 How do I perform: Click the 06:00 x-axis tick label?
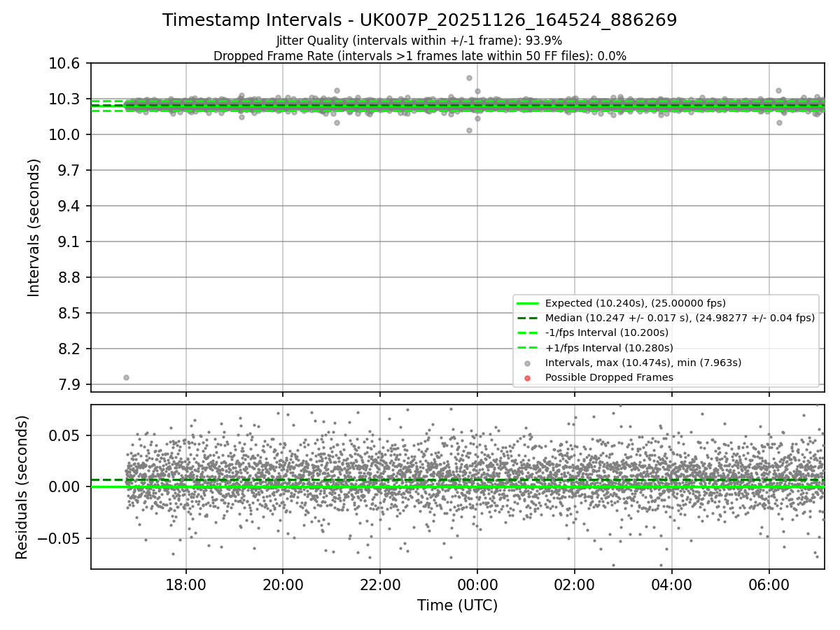point(769,584)
